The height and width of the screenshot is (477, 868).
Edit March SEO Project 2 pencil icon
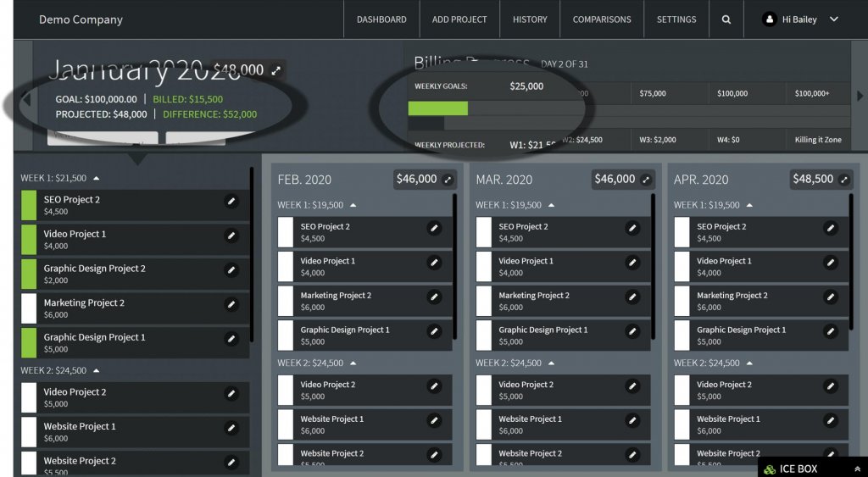pyautogui.click(x=632, y=228)
